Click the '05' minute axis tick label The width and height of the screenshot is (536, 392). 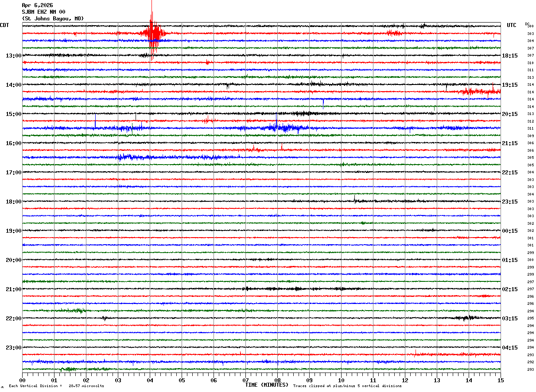tap(182, 380)
